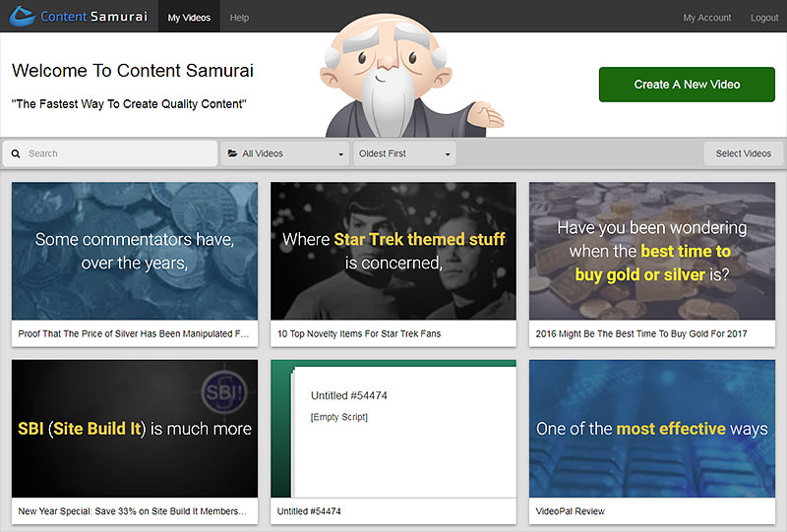This screenshot has height=532, width=787.
Task: Click the folder icon beside All Videos
Action: [232, 153]
